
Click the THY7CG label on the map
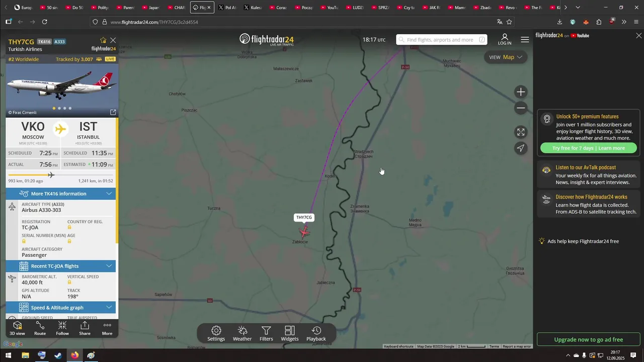(x=304, y=217)
